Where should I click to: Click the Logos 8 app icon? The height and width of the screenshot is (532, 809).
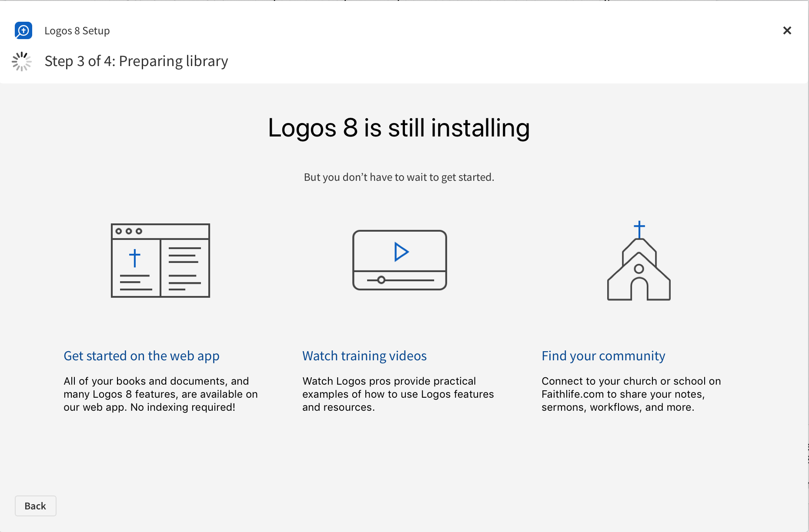23,30
